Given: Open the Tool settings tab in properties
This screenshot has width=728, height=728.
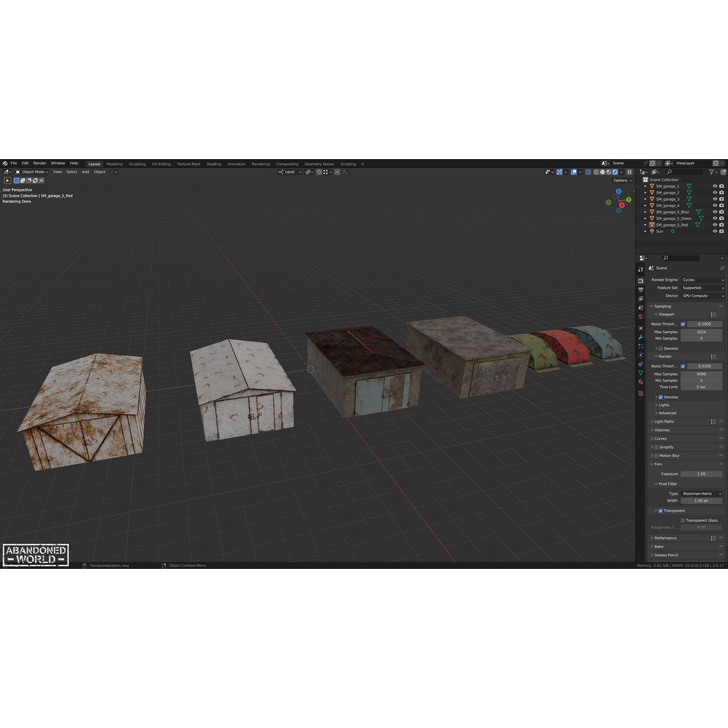Looking at the screenshot, I should (x=641, y=269).
